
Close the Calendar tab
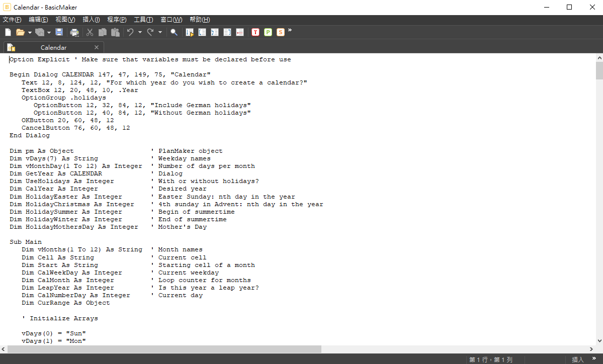[x=97, y=47]
